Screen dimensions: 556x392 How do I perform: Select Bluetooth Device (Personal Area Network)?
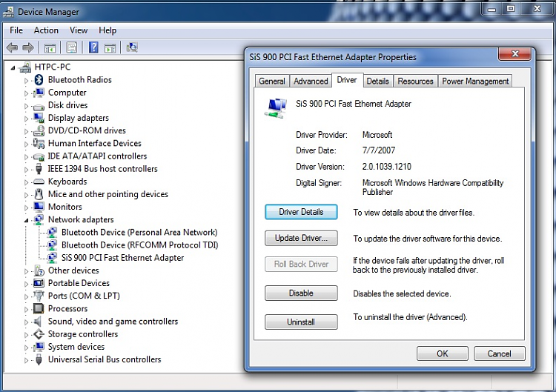(x=139, y=233)
